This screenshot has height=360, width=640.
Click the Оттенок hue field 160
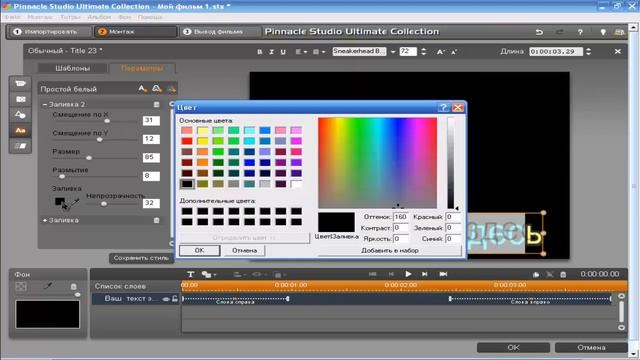(400, 217)
